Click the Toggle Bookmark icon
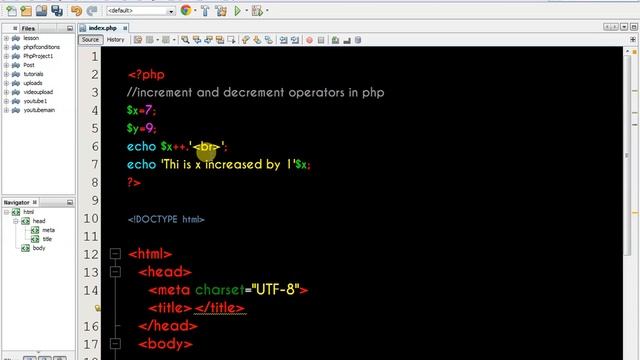 coord(268,40)
